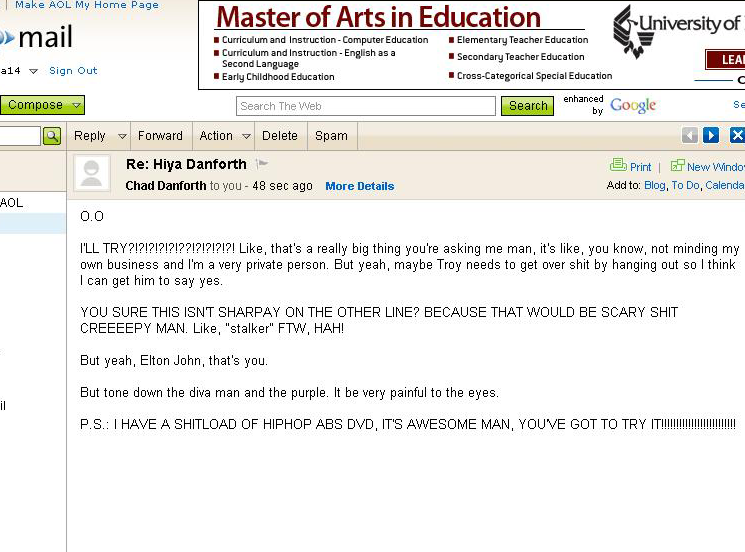Open message in New Window icon
The width and height of the screenshot is (745, 552).
pyautogui.click(x=677, y=165)
